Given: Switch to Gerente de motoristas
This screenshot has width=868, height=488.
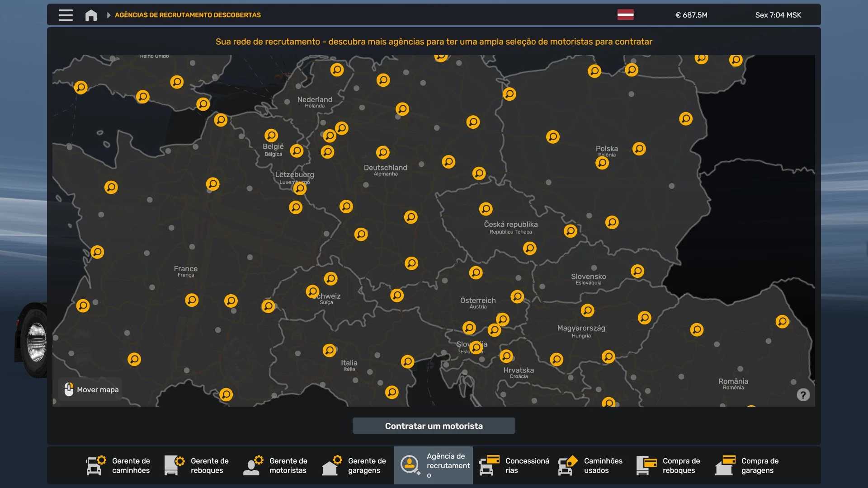Looking at the screenshot, I should tap(276, 465).
